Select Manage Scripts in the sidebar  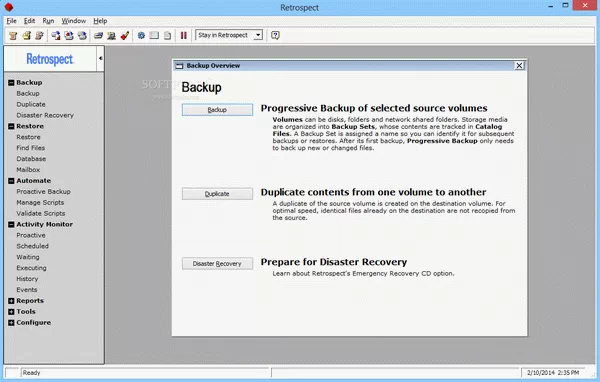click(40, 202)
